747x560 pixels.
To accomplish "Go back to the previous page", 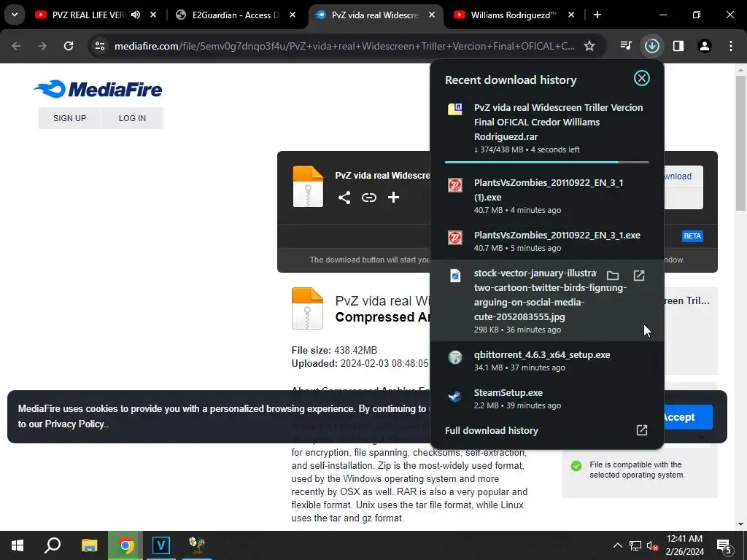I will tap(16, 46).
